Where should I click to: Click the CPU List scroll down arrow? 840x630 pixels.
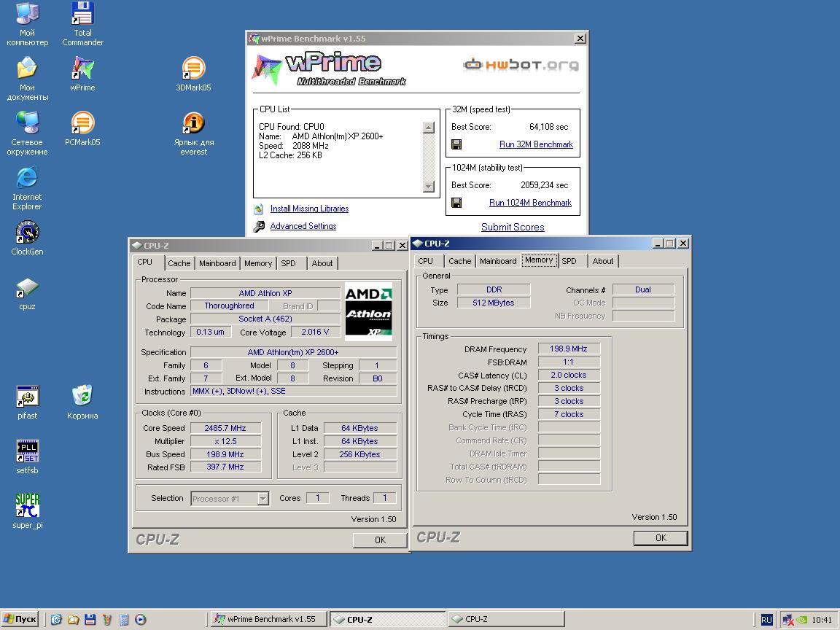[429, 187]
